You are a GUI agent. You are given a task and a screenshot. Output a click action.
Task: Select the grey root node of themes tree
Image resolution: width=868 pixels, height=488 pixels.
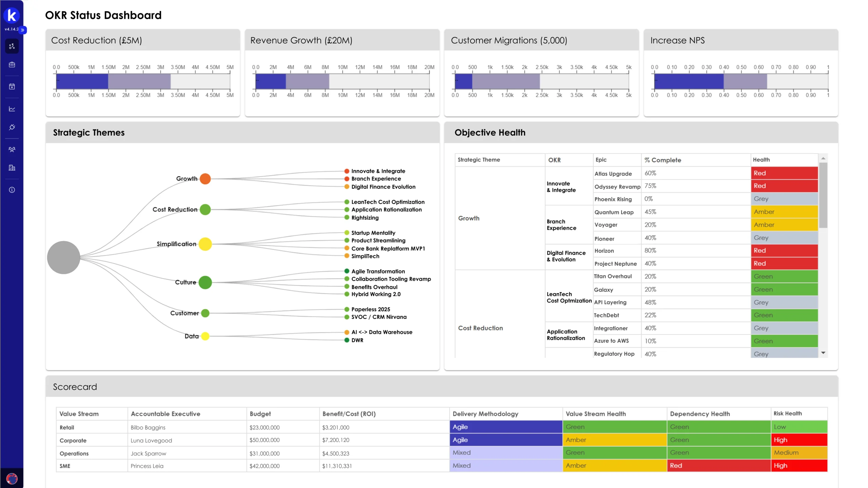pos(63,258)
